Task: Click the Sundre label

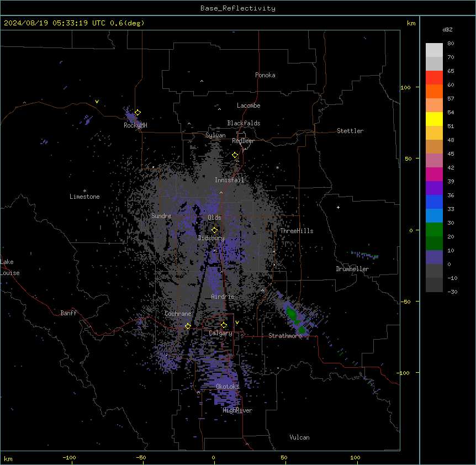Action: pos(161,216)
